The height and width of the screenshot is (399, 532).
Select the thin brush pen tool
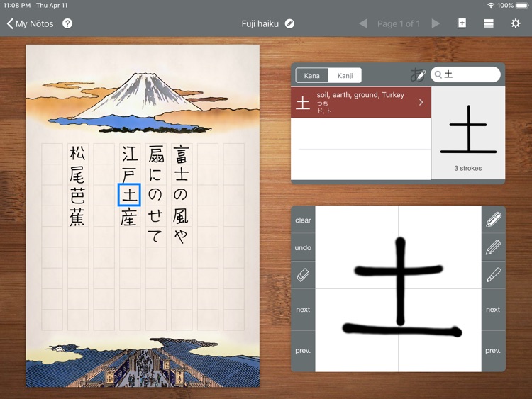tap(493, 275)
